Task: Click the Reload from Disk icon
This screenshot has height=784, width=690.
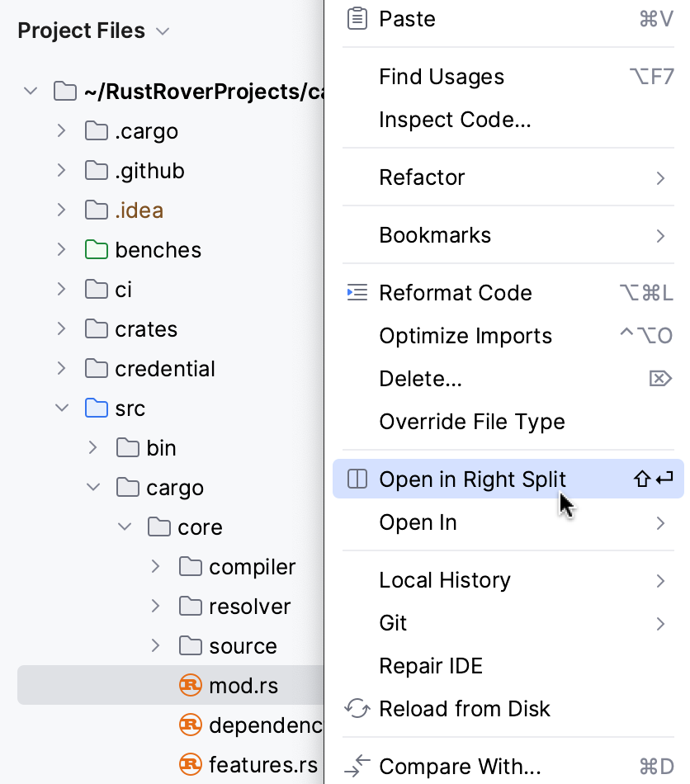Action: coord(357,709)
